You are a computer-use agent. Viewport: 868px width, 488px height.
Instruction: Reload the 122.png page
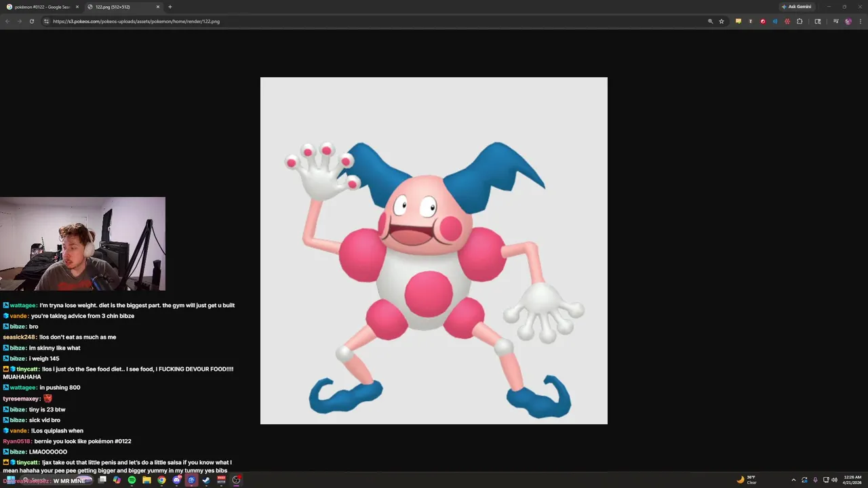[31, 21]
